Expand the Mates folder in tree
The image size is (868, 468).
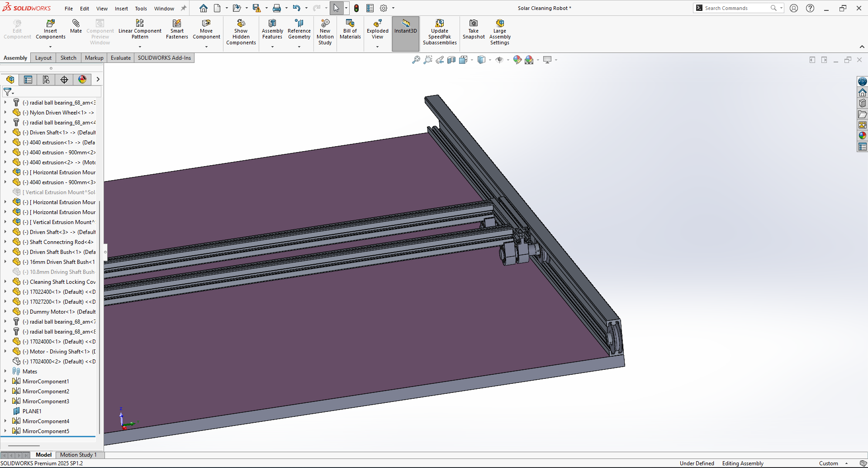(5, 371)
